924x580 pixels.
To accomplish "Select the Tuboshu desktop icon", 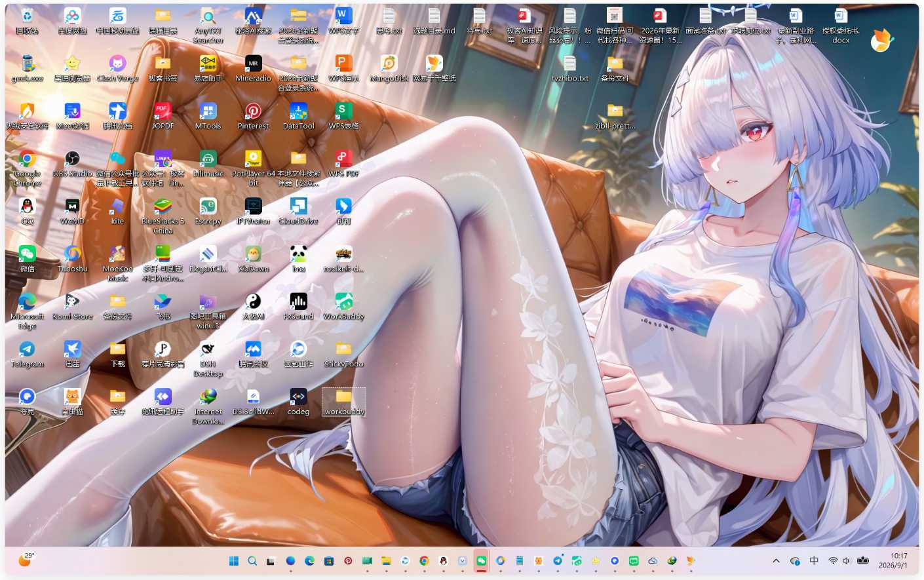I will click(72, 260).
